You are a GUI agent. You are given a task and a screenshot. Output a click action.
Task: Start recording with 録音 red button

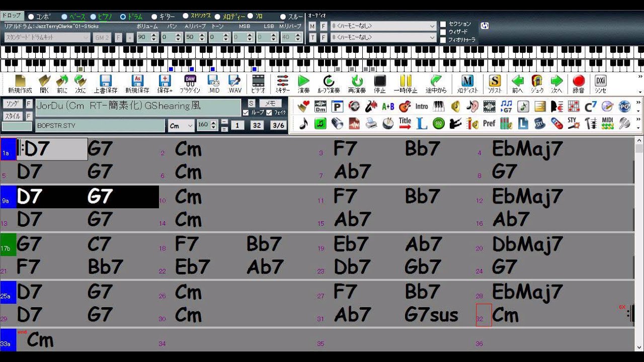[x=579, y=84]
